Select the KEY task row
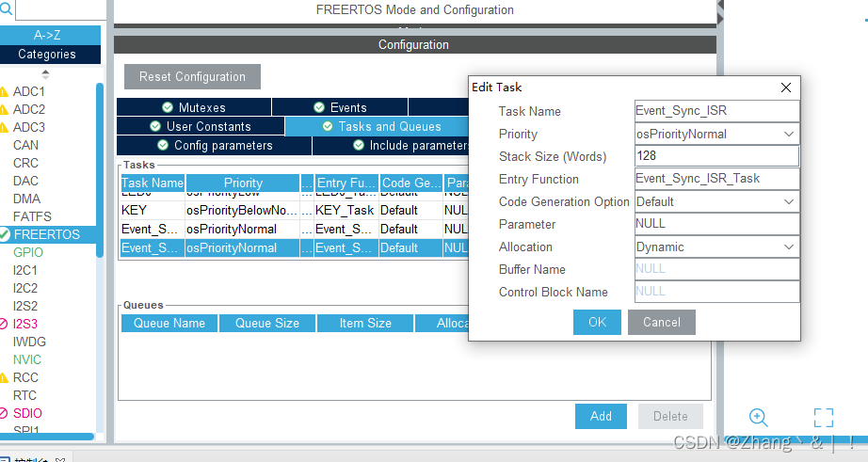Image resolution: width=868 pixels, height=462 pixels. click(295, 210)
